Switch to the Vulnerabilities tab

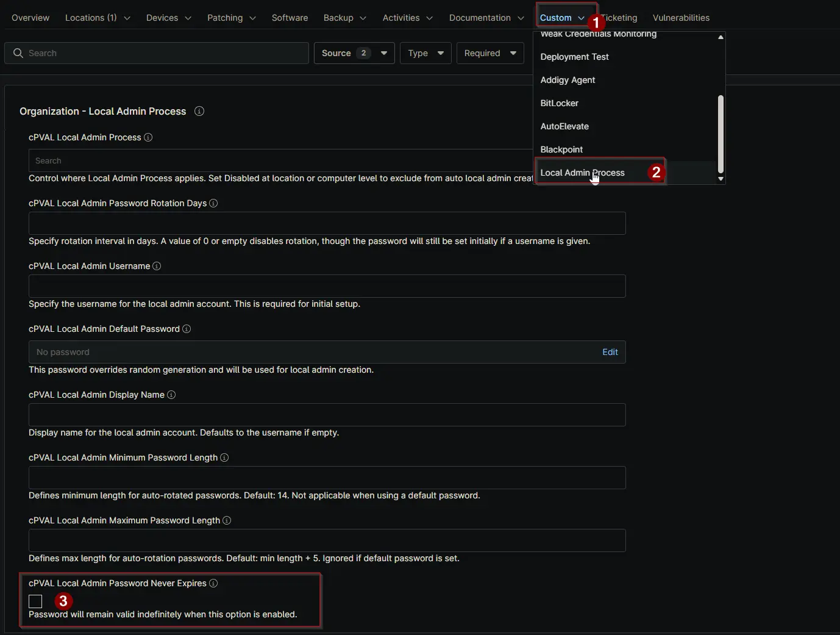[681, 18]
